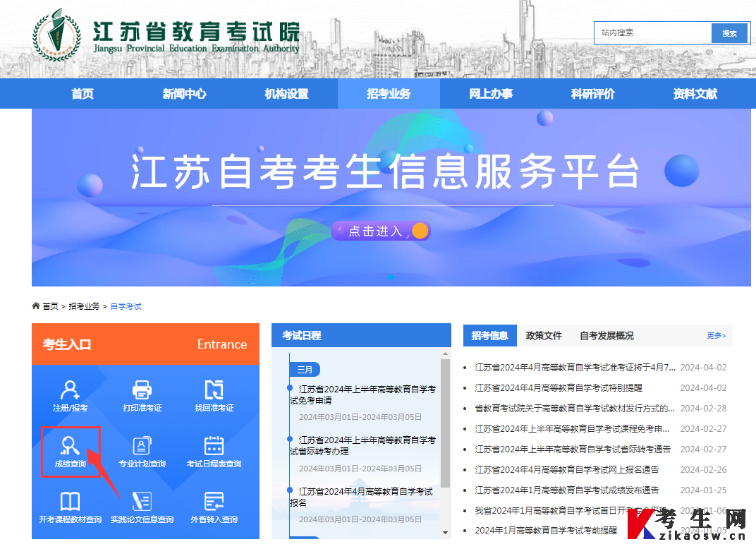Select the 专业计划查询 major plan icon

coord(143,451)
